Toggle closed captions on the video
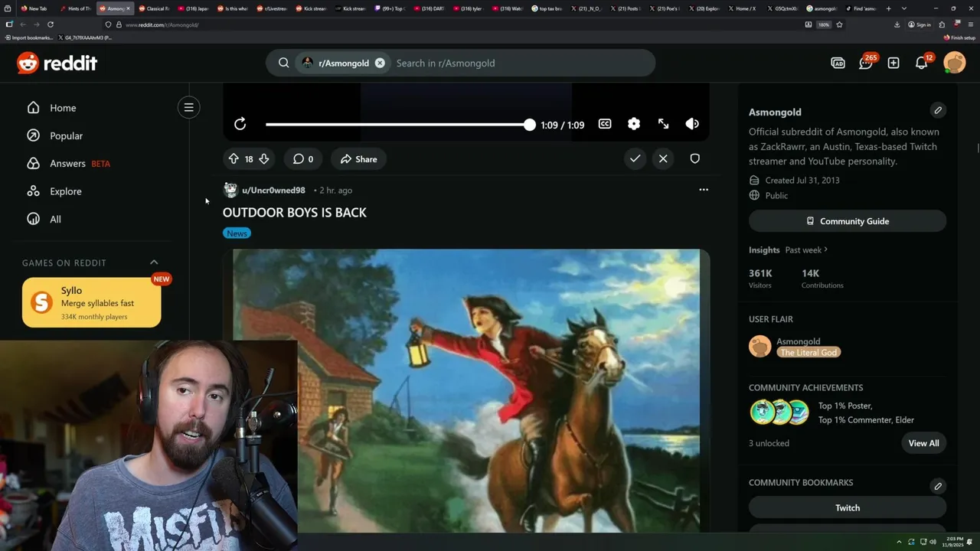980x551 pixels. click(605, 124)
